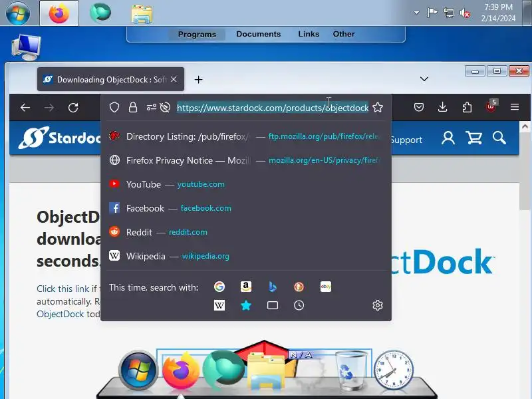Click the Firefox forward arrow button
The width and height of the screenshot is (532, 399).
point(49,108)
